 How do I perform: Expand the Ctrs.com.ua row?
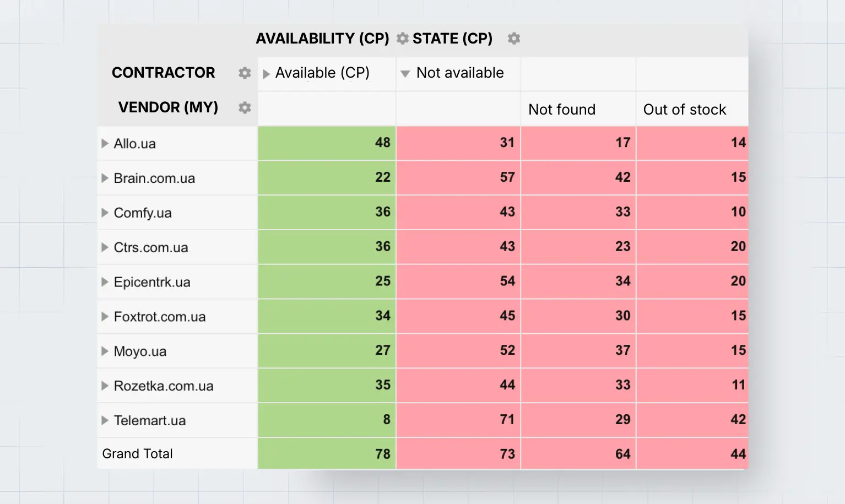pyautogui.click(x=105, y=247)
